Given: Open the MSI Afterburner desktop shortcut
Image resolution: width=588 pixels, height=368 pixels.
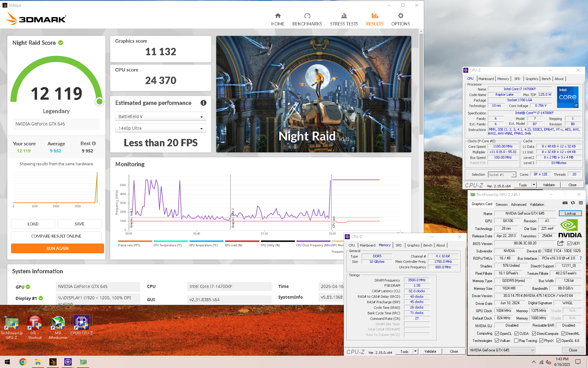Looking at the screenshot, I should (58, 327).
